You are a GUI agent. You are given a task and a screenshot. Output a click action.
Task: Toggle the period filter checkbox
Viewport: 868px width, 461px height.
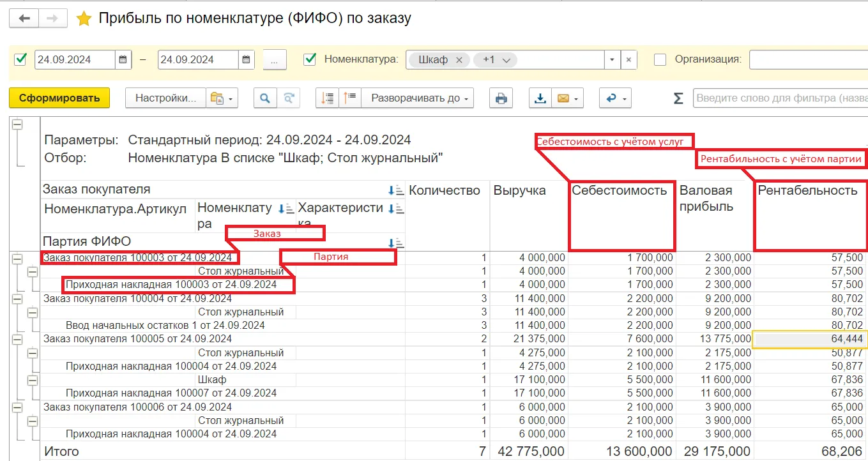point(20,59)
